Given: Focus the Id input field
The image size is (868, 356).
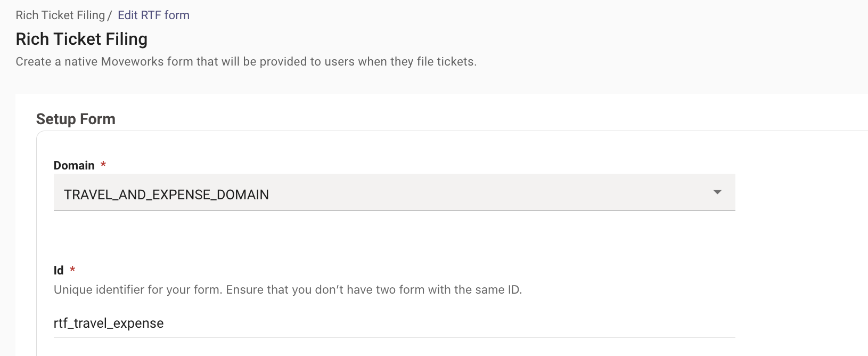Looking at the screenshot, I should 394,323.
